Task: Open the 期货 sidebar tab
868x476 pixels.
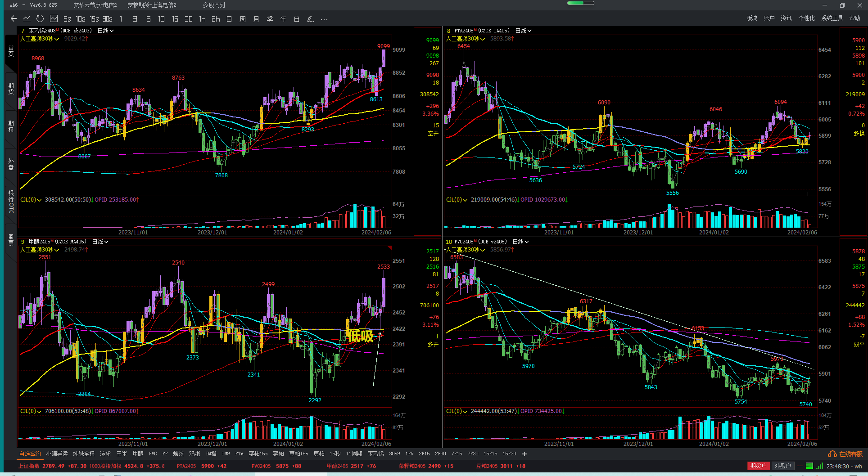Action: pyautogui.click(x=11, y=89)
